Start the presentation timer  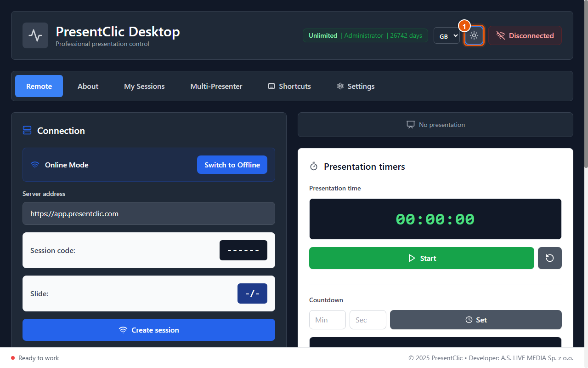point(422,258)
